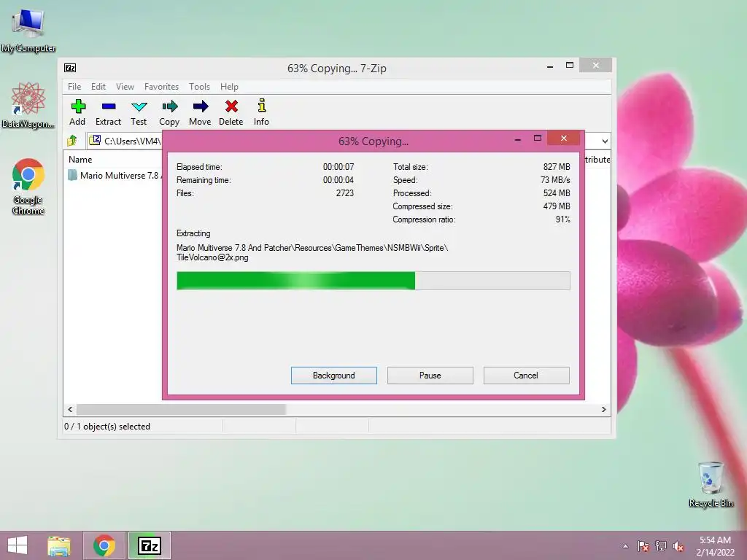Click the Test toolbar icon
This screenshot has width=747, height=560.
click(x=139, y=112)
